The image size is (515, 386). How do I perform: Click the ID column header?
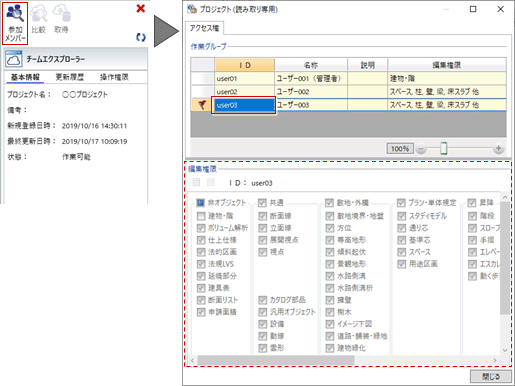click(x=245, y=65)
